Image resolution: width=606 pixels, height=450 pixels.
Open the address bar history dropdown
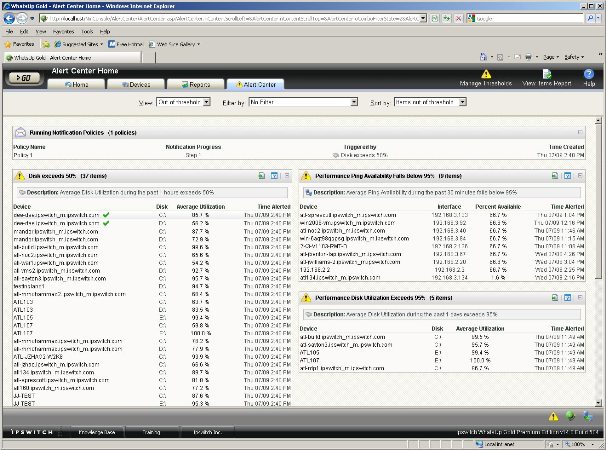(423, 18)
